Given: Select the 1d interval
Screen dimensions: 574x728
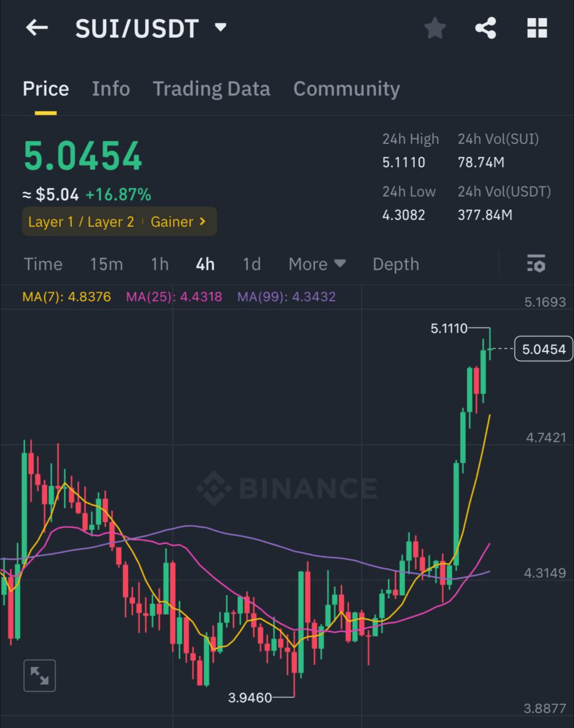Looking at the screenshot, I should point(252,264).
